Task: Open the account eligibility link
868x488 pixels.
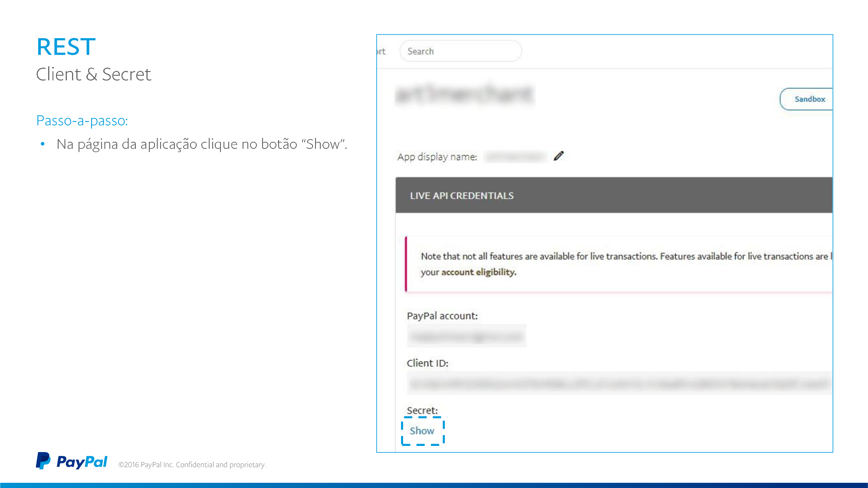Action: [x=478, y=272]
